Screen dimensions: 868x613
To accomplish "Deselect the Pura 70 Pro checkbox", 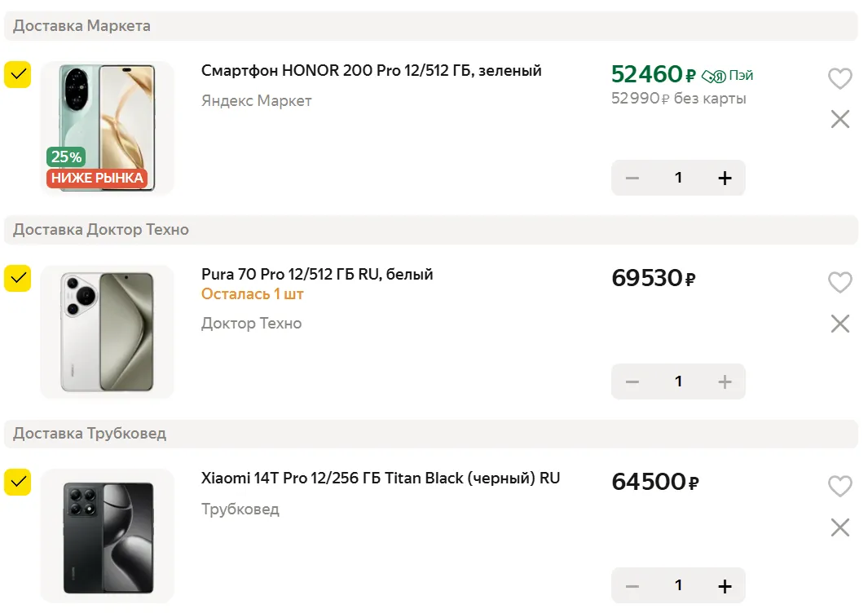I will tap(17, 278).
